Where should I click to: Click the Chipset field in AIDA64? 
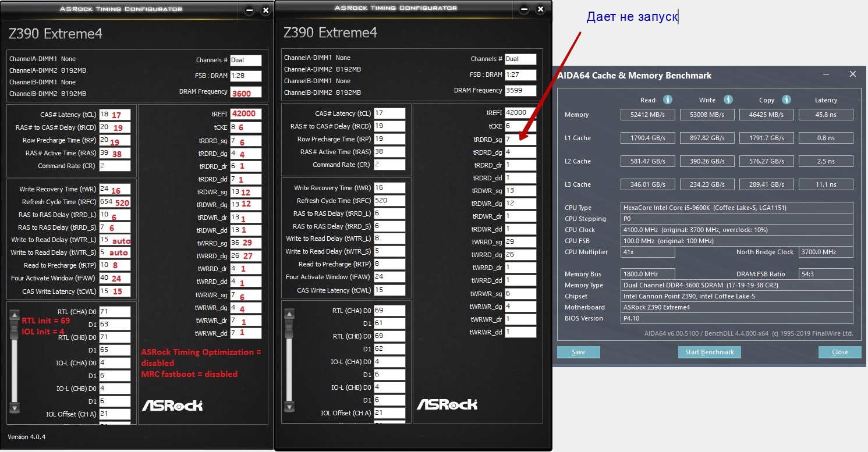737,296
